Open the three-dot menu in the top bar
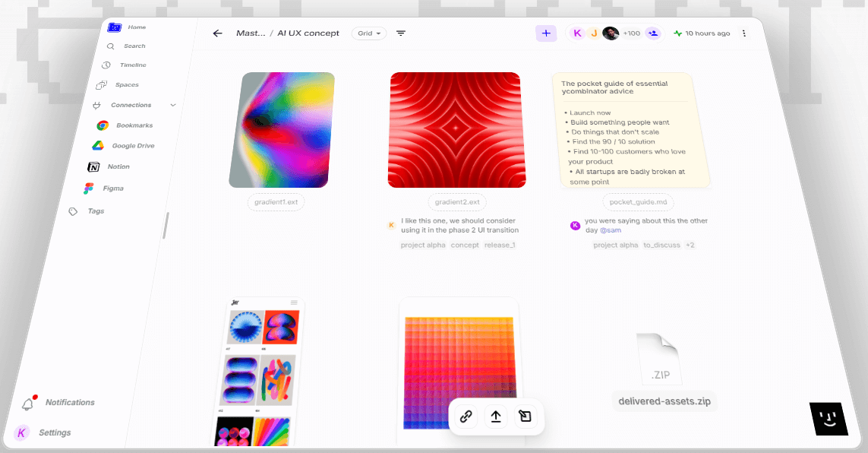 coord(744,33)
